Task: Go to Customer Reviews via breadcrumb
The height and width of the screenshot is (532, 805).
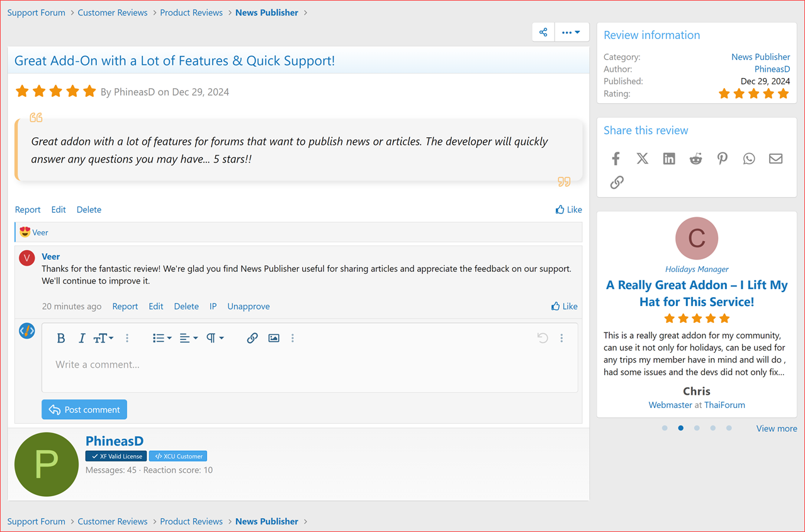Action: (x=112, y=12)
